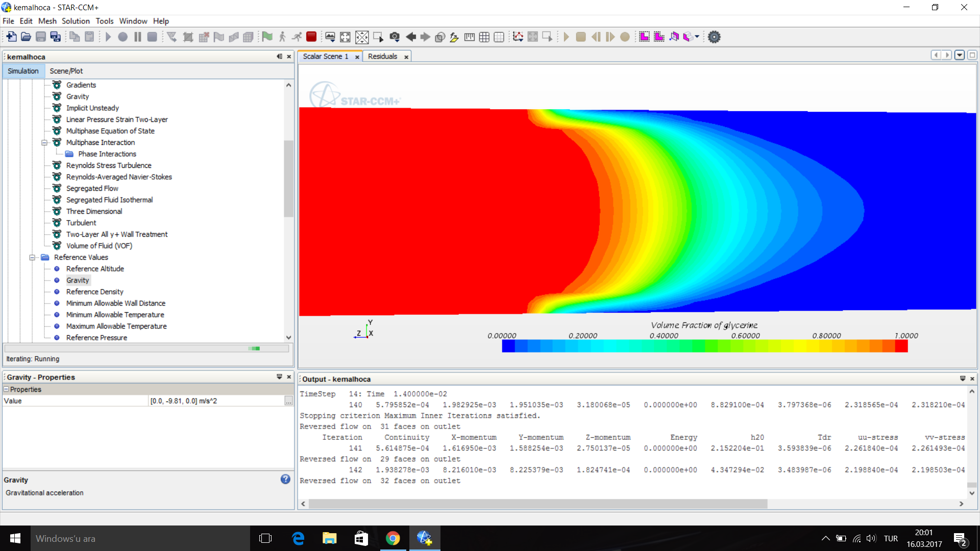This screenshot has width=980, height=551.
Task: Open the notification action center
Action: tap(960, 539)
